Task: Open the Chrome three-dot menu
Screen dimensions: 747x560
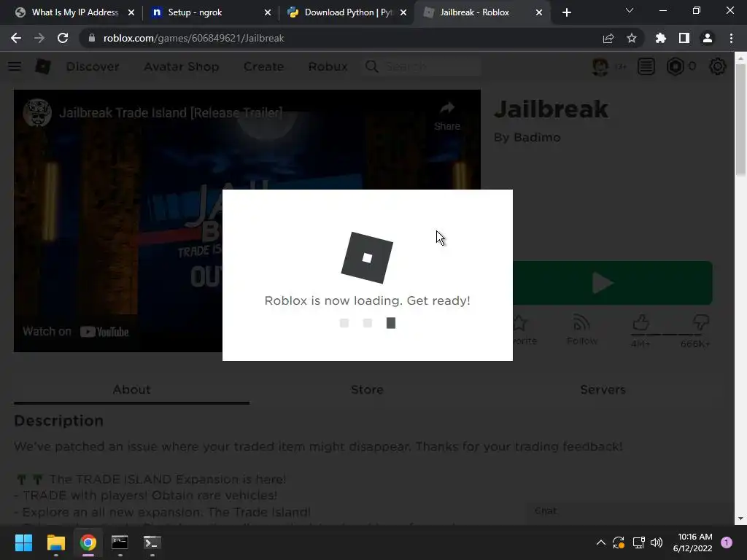Action: click(x=731, y=38)
